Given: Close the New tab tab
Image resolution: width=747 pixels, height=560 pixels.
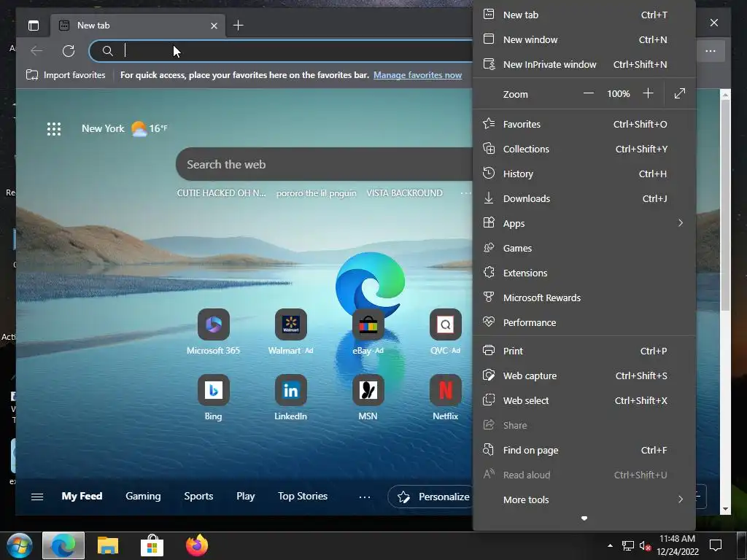Looking at the screenshot, I should 214,26.
